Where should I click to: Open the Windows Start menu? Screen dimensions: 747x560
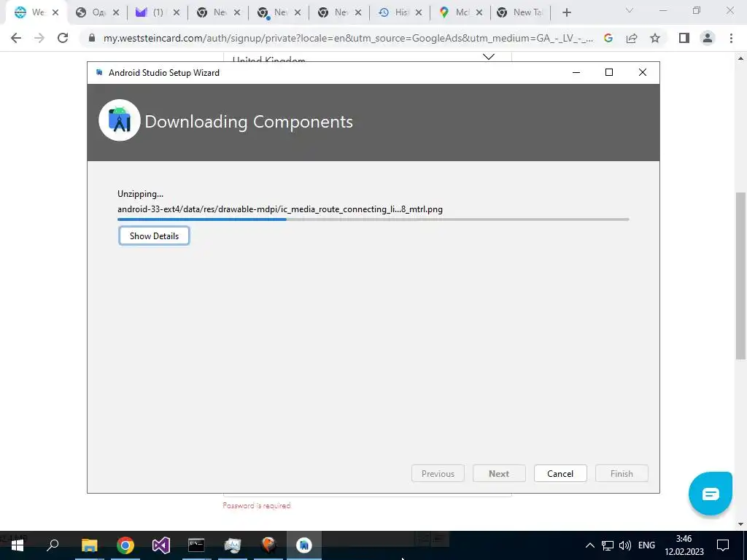18,545
